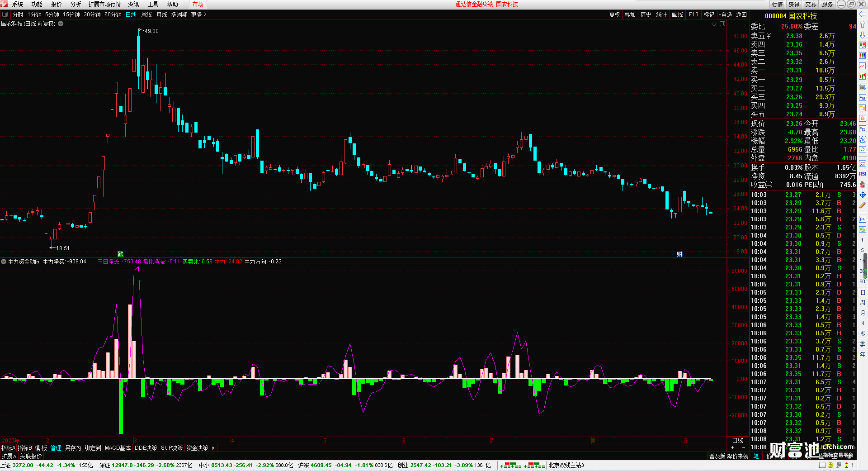The height and width of the screenshot is (471, 868).
Task: Click the blue four-way move arrows icon
Action: 863,195
